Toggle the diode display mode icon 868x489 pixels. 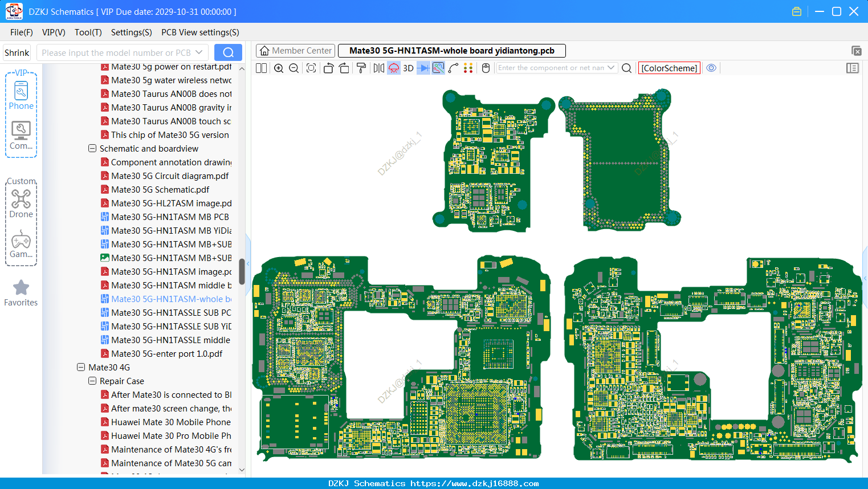click(x=423, y=68)
